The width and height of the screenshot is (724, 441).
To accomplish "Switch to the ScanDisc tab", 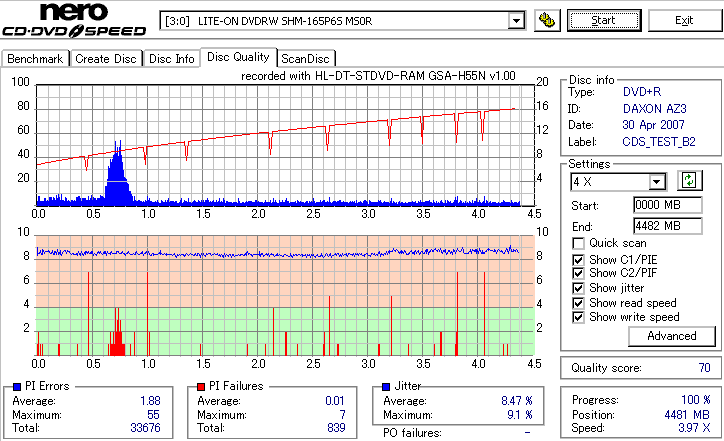I will point(305,59).
